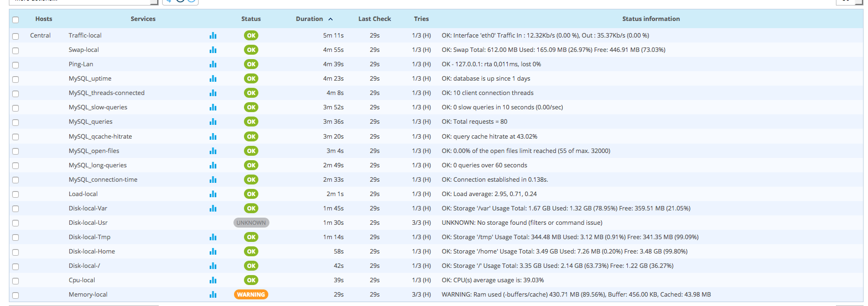Tick the select-all checkbox in header
868x306 pixels.
(15, 20)
